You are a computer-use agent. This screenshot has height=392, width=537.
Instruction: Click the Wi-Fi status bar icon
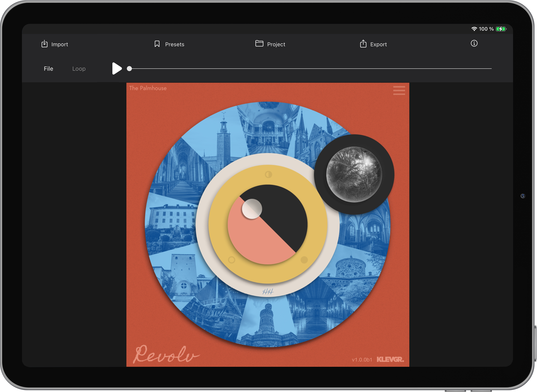(474, 29)
